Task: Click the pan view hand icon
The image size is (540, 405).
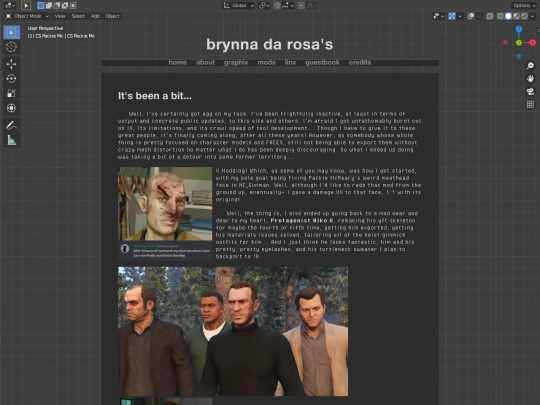Action: (x=530, y=79)
